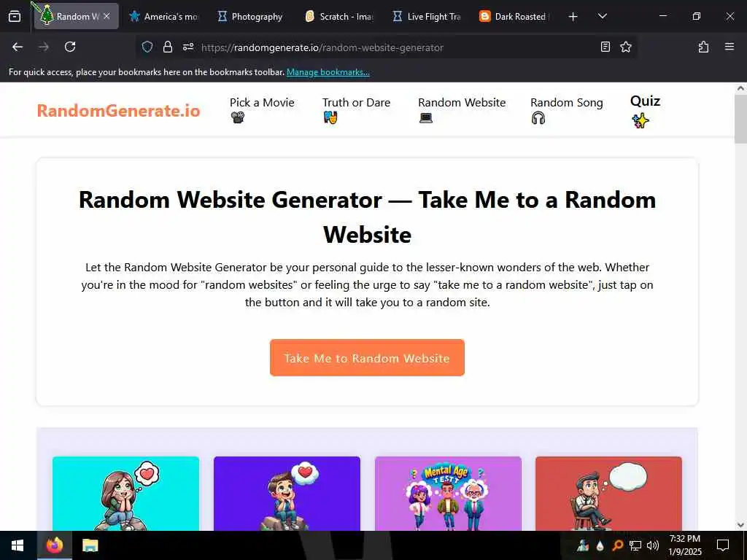
Task: Click the site permissions icon
Action: click(x=188, y=47)
